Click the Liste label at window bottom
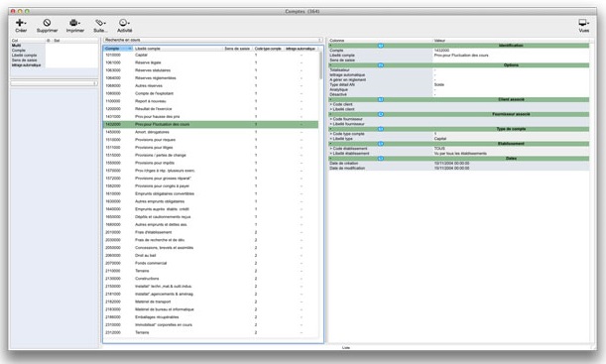The height and width of the screenshot is (364, 606). coord(346,348)
